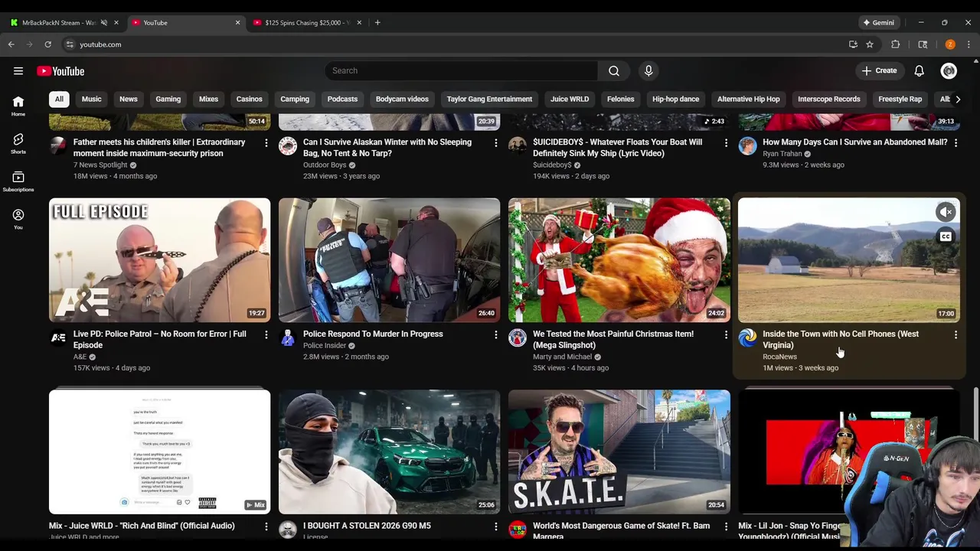Image resolution: width=980 pixels, height=551 pixels.
Task: Click the Create button
Action: click(x=879, y=71)
